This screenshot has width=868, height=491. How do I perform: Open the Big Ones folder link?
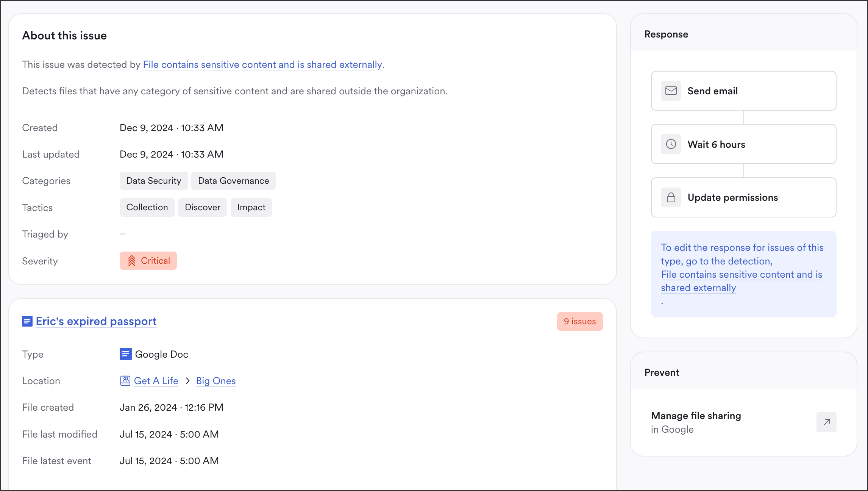point(216,381)
